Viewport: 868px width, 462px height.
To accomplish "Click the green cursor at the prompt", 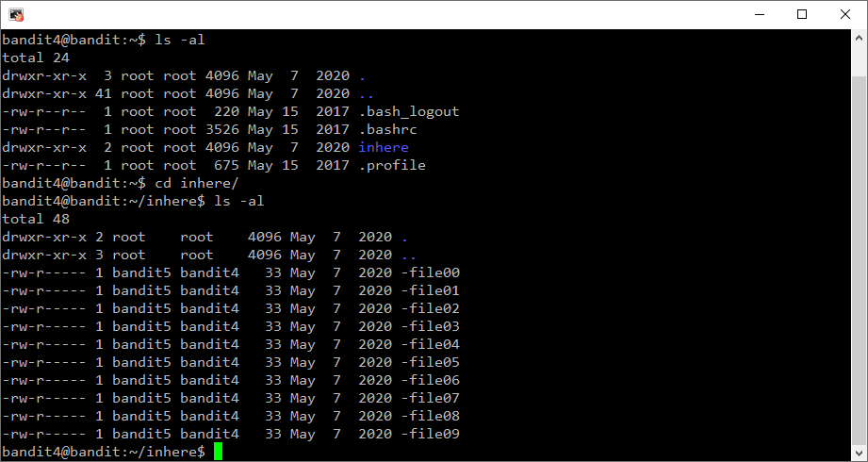I will coord(218,451).
